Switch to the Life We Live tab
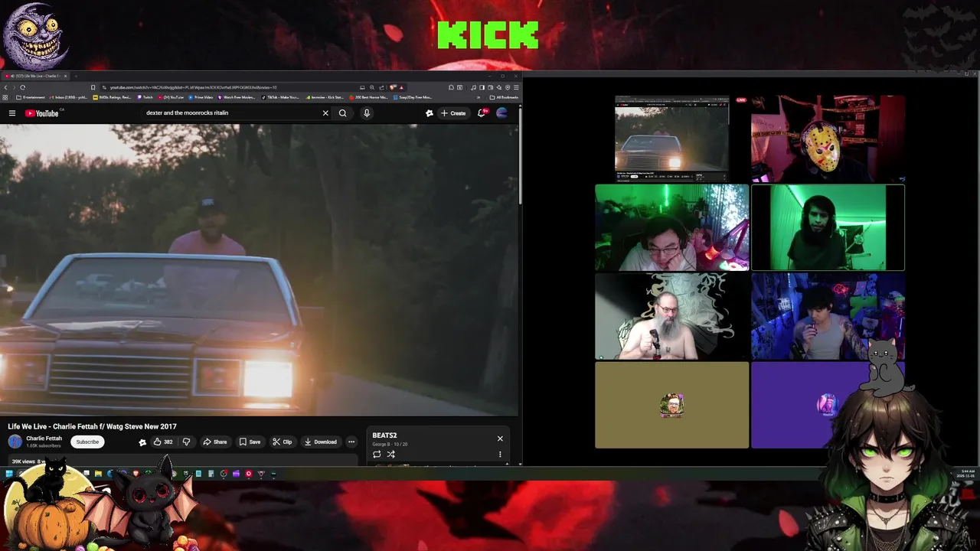 pyautogui.click(x=34, y=76)
